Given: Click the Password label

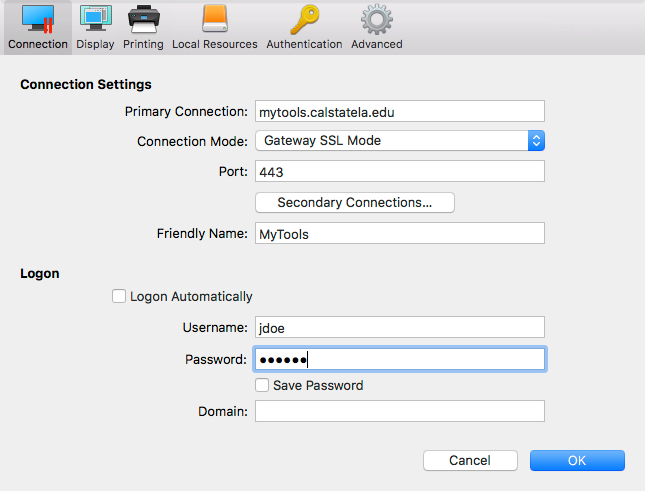Looking at the screenshot, I should (216, 359).
